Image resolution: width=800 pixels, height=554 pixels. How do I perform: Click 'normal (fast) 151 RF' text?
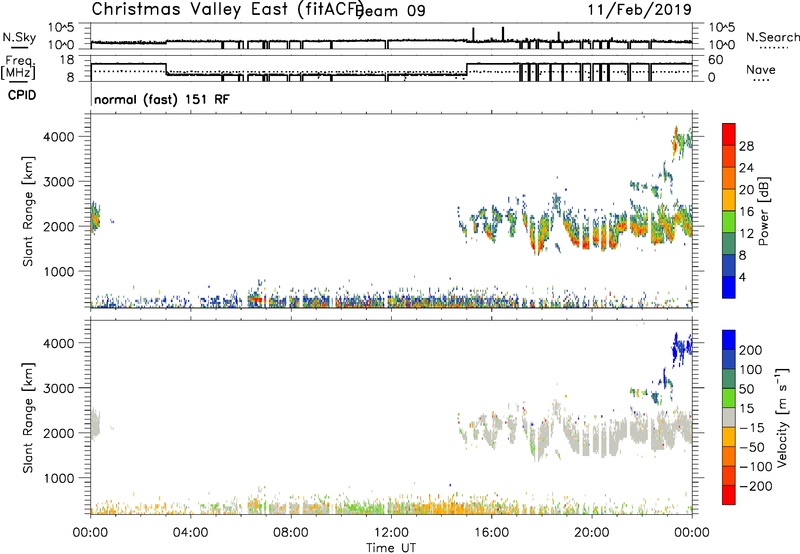(162, 99)
